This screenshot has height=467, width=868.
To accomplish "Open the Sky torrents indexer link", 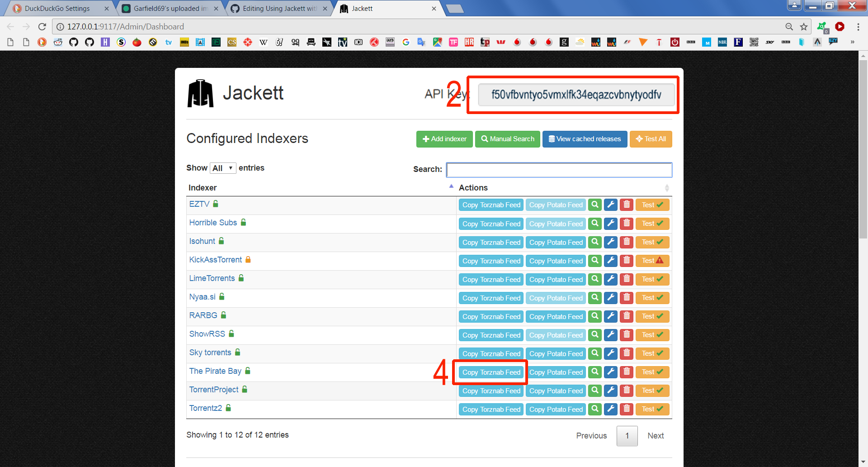I will point(210,353).
